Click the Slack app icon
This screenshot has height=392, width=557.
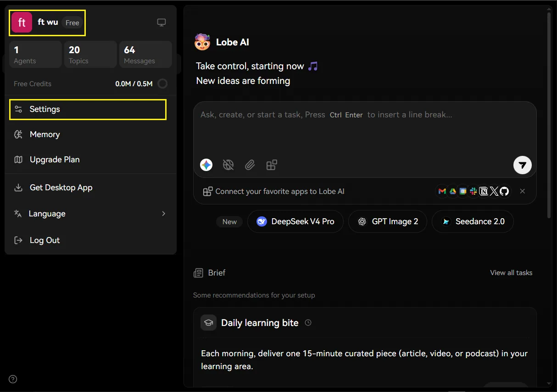point(473,191)
